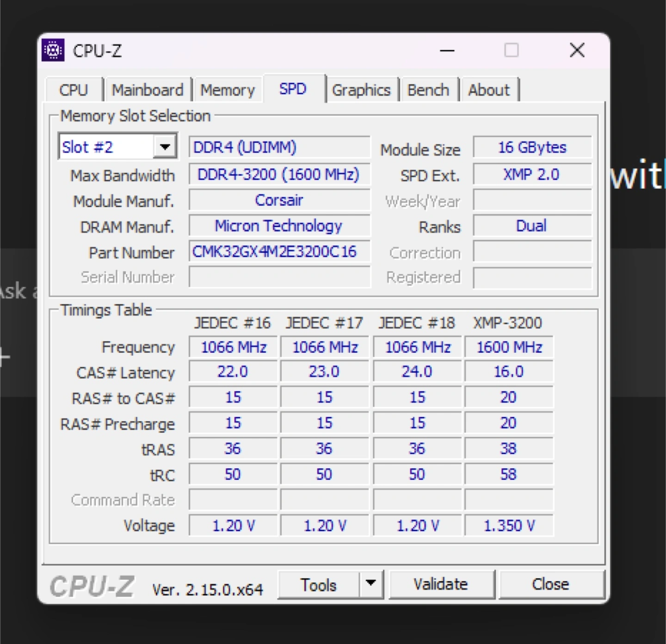Open the Mainboard tab

click(148, 90)
